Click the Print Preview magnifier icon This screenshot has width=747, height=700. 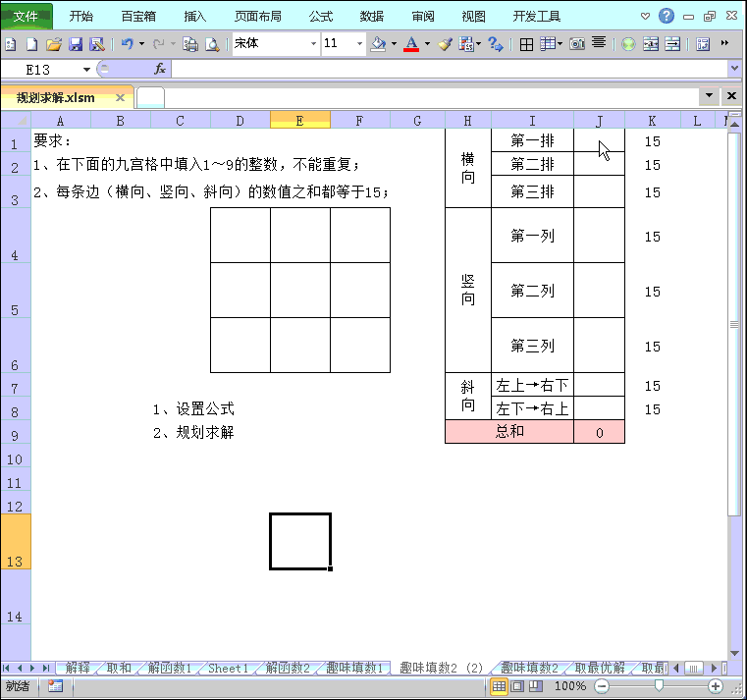tap(212, 44)
